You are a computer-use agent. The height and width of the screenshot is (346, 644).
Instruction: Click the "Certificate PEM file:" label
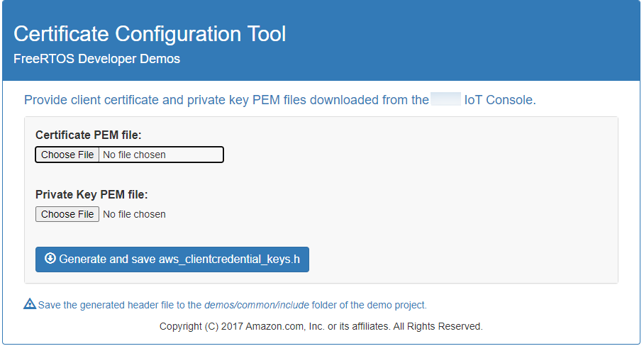tap(89, 135)
